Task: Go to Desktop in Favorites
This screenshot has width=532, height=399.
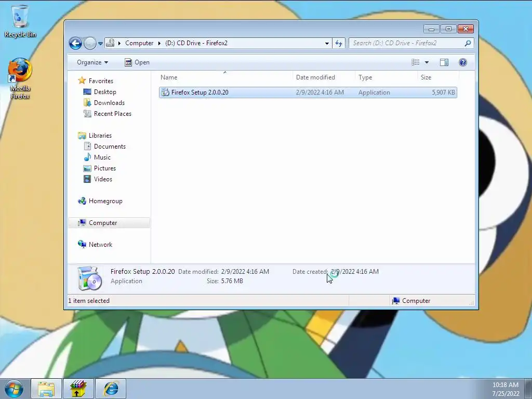Action: [105, 91]
